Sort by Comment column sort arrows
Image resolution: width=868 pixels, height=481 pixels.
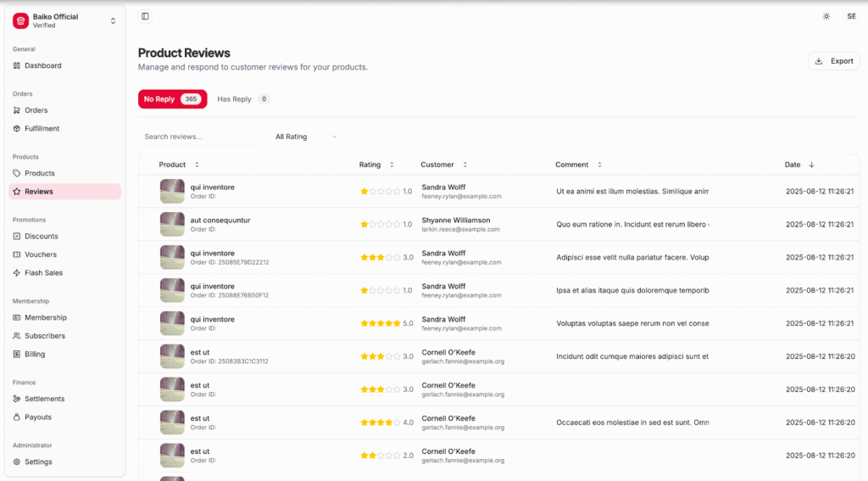pyautogui.click(x=599, y=165)
